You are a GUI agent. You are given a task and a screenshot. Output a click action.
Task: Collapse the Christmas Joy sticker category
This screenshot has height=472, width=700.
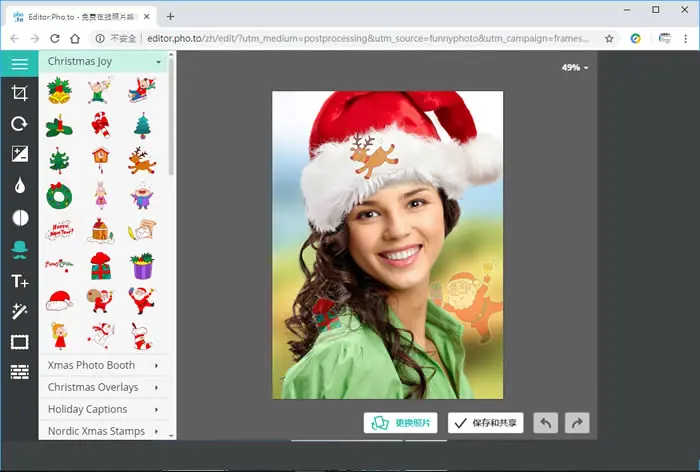coord(104,62)
